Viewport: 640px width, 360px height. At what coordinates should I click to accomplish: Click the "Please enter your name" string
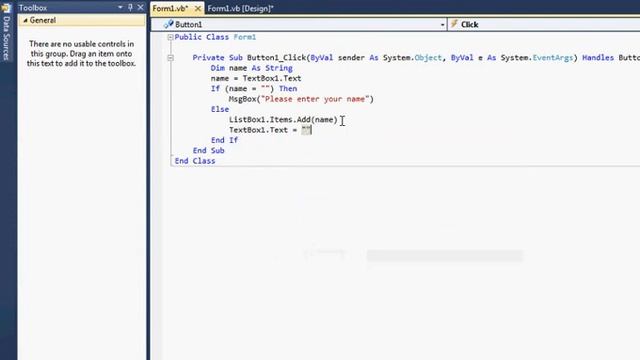click(315, 99)
